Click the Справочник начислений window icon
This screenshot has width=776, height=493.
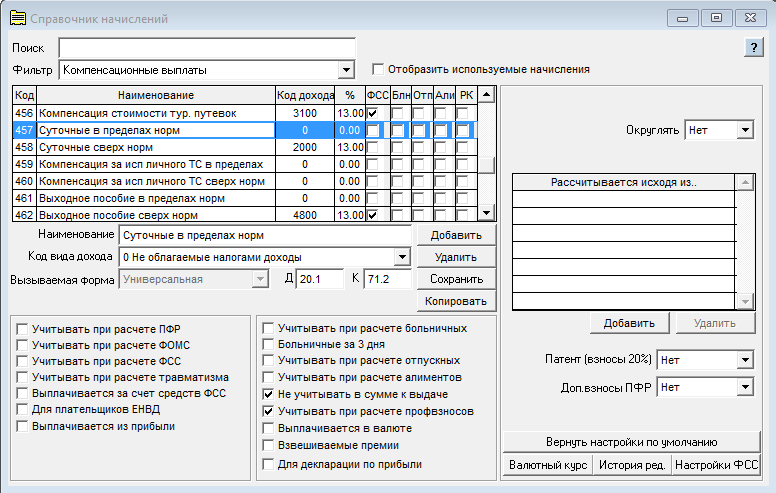[18, 18]
